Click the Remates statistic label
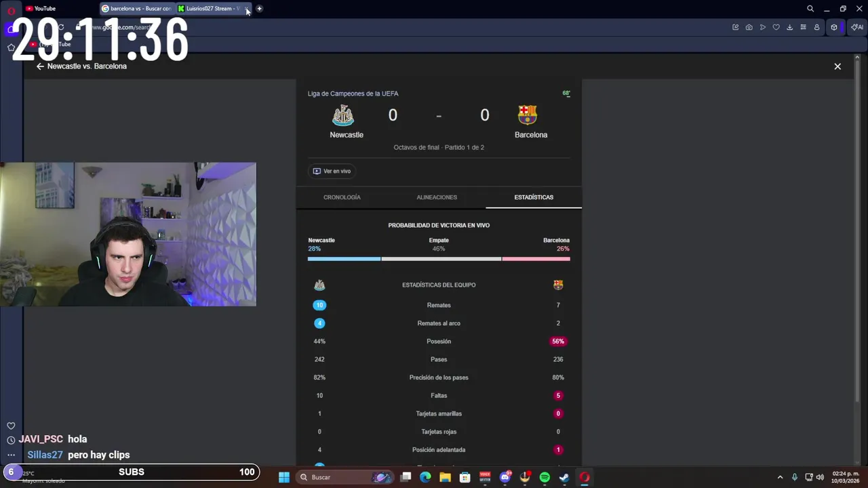 click(x=439, y=305)
